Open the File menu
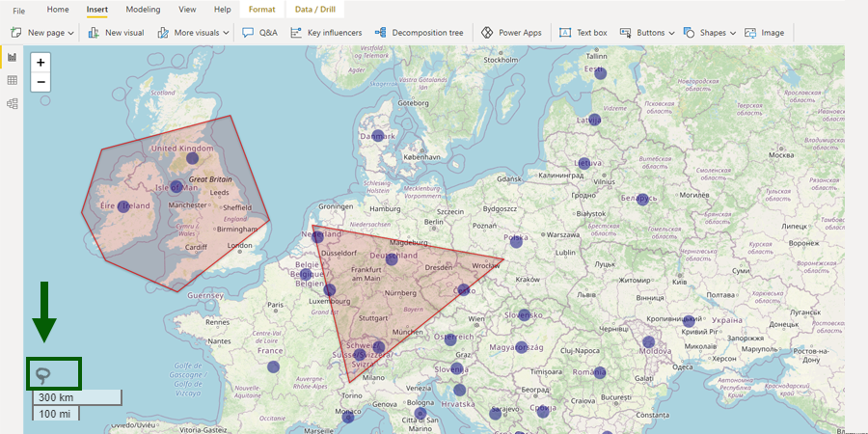 pyautogui.click(x=19, y=11)
